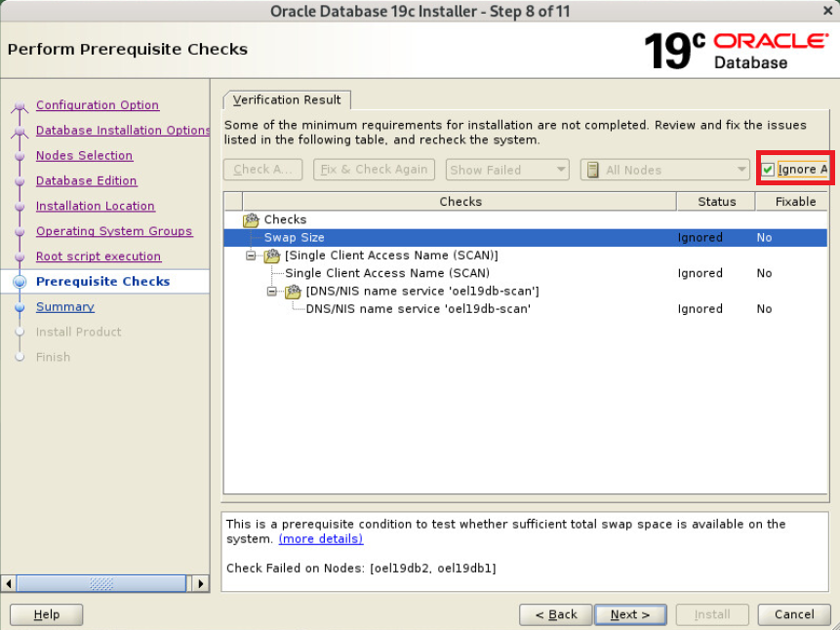The height and width of the screenshot is (630, 840).
Task: Click Fixable 'No' in DNS/NIS row
Action: point(764,309)
